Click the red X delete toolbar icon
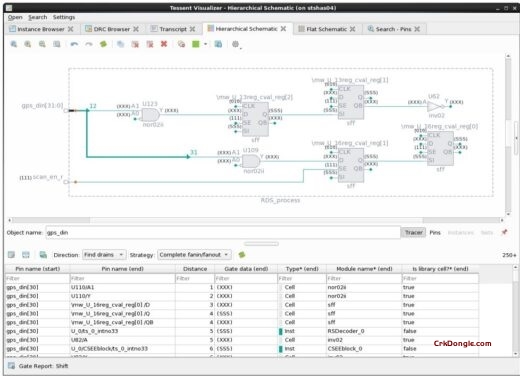Screen dimensions: 520x376 (164, 44)
